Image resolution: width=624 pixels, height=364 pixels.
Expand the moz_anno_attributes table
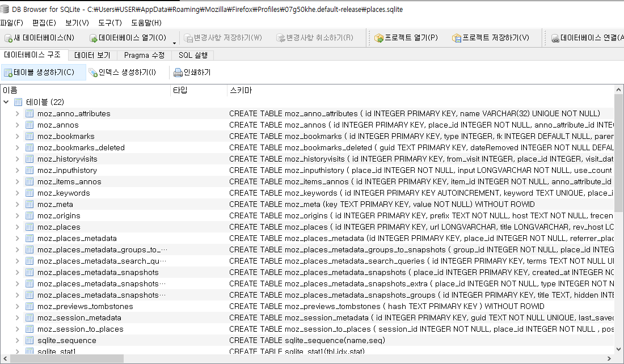click(17, 114)
